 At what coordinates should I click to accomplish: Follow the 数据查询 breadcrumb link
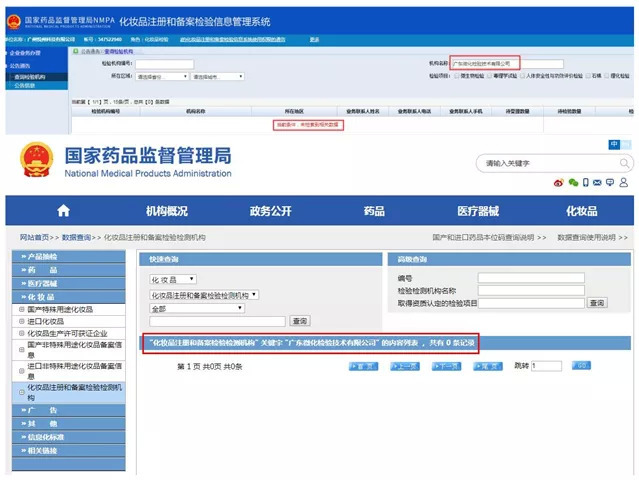[x=76, y=238]
